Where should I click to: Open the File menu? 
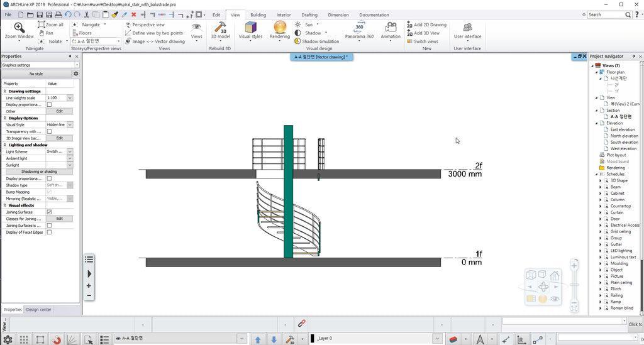click(x=8, y=15)
